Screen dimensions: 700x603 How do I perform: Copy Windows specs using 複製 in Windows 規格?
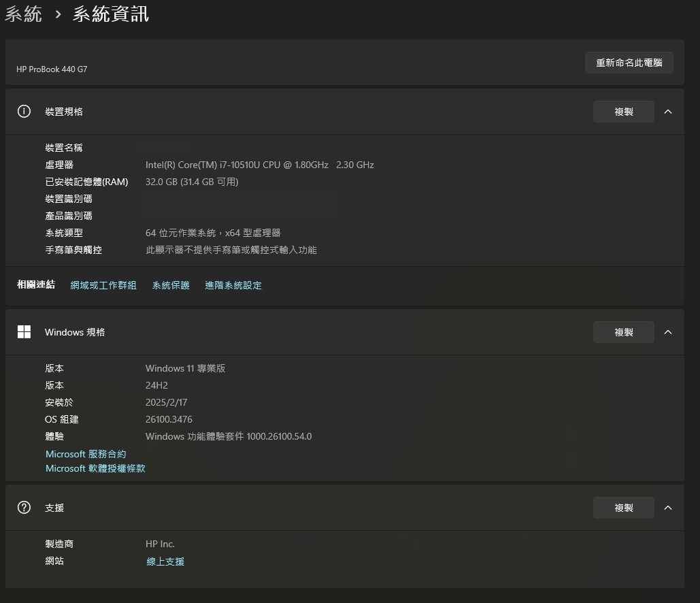point(624,332)
